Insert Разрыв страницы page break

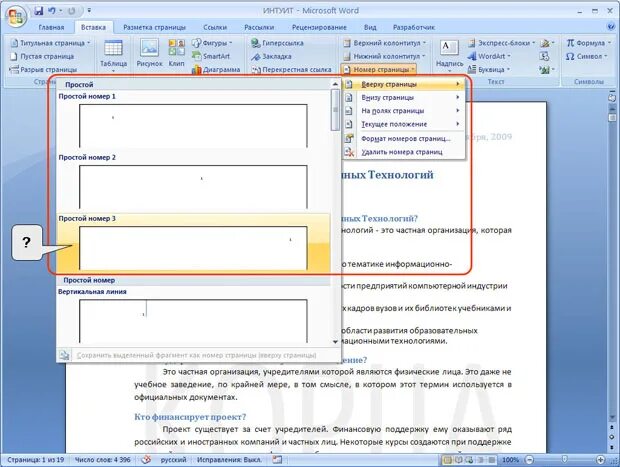click(43, 70)
